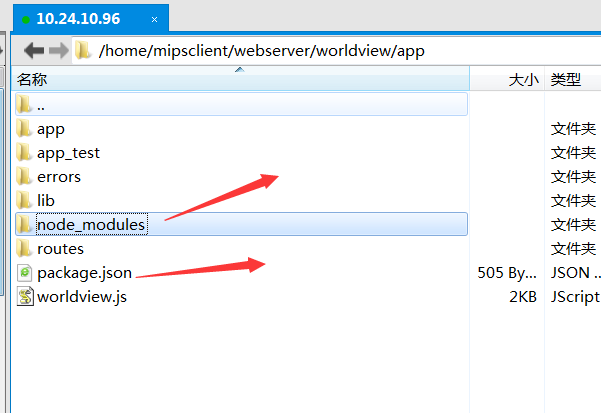601x413 pixels.
Task: Click the routes folder icon
Action: pyautogui.click(x=24, y=248)
